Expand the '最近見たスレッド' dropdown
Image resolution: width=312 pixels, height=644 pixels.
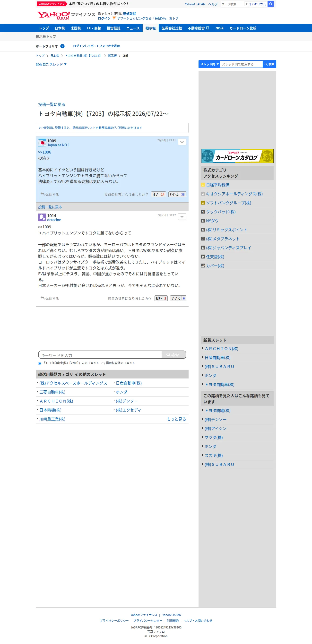[x=51, y=64]
